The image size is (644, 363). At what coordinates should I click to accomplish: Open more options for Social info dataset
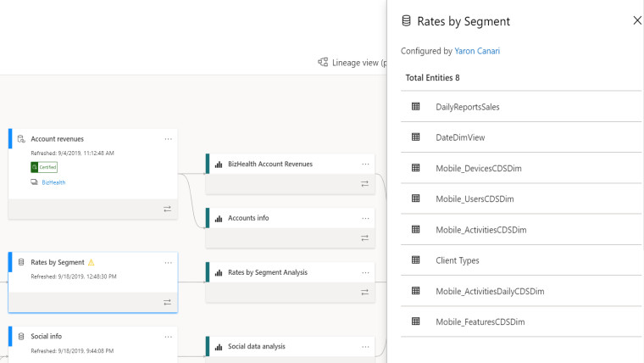point(168,337)
